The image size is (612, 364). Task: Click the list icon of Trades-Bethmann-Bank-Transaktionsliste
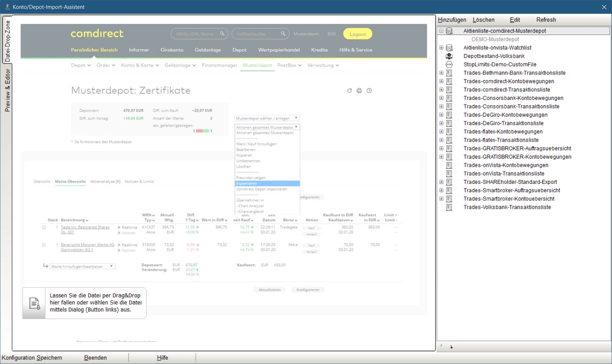[x=449, y=73]
